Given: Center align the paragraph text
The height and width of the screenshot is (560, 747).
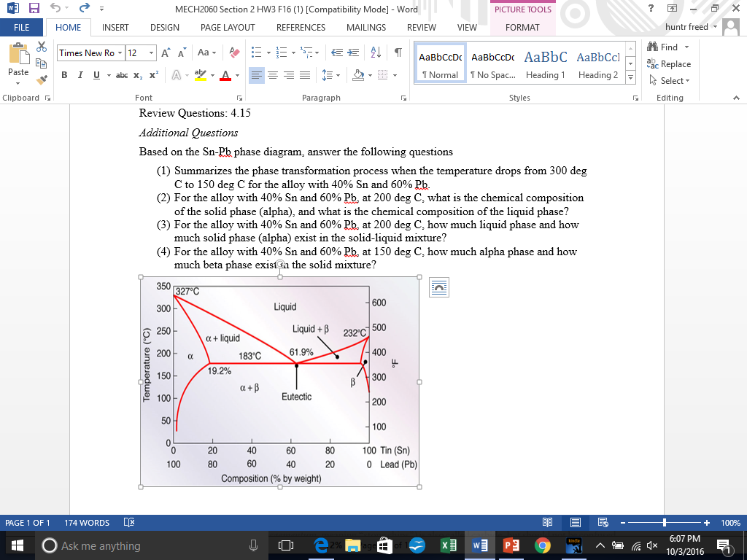Looking at the screenshot, I should pyautogui.click(x=274, y=75).
